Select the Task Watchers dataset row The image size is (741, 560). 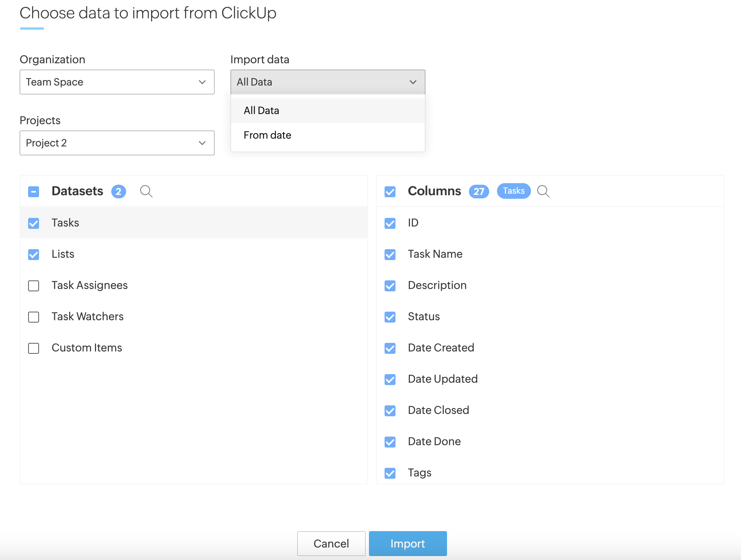(87, 316)
